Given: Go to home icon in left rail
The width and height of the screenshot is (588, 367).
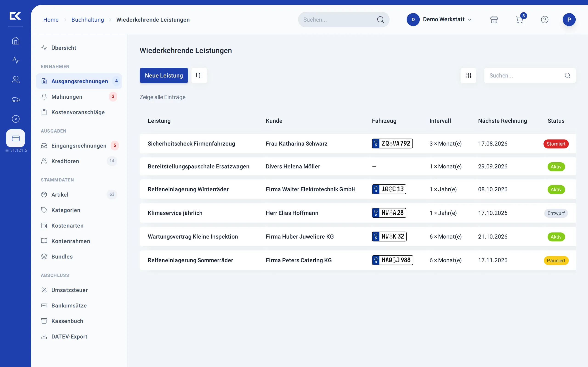Looking at the screenshot, I should coord(16,41).
